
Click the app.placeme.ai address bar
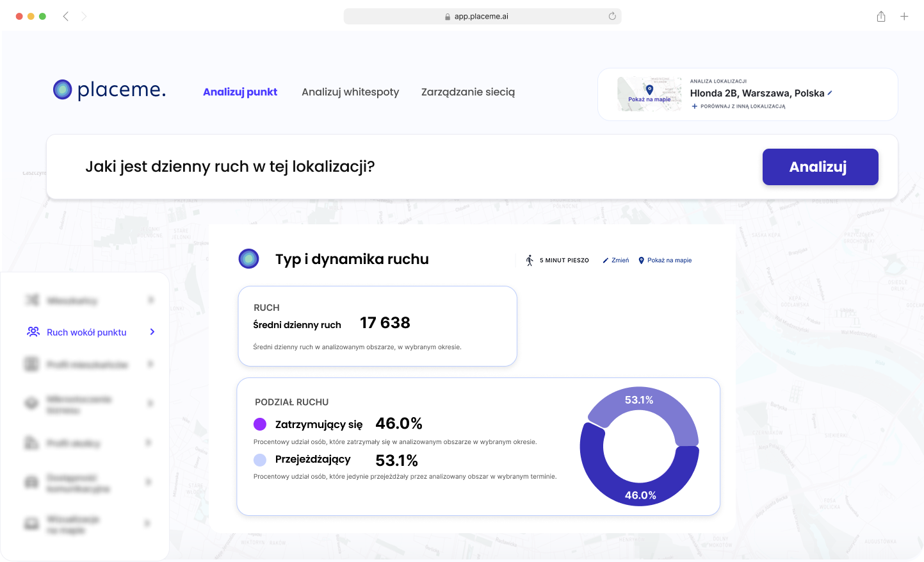pyautogui.click(x=482, y=16)
